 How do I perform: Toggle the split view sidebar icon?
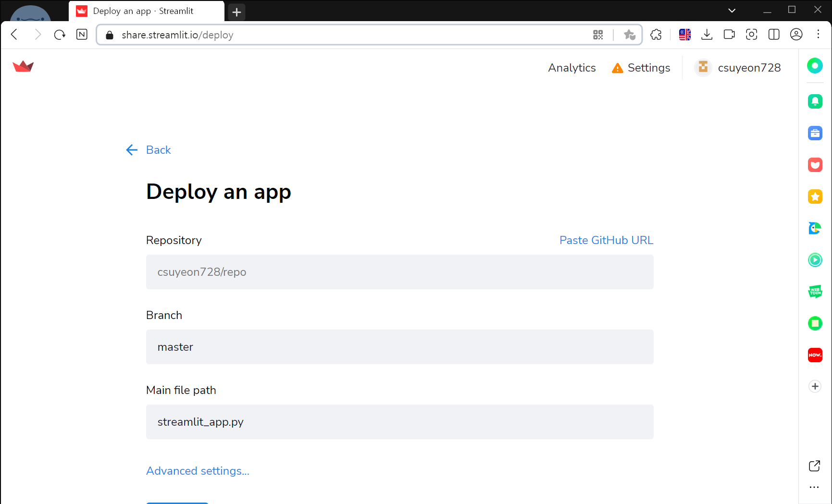[774, 35]
